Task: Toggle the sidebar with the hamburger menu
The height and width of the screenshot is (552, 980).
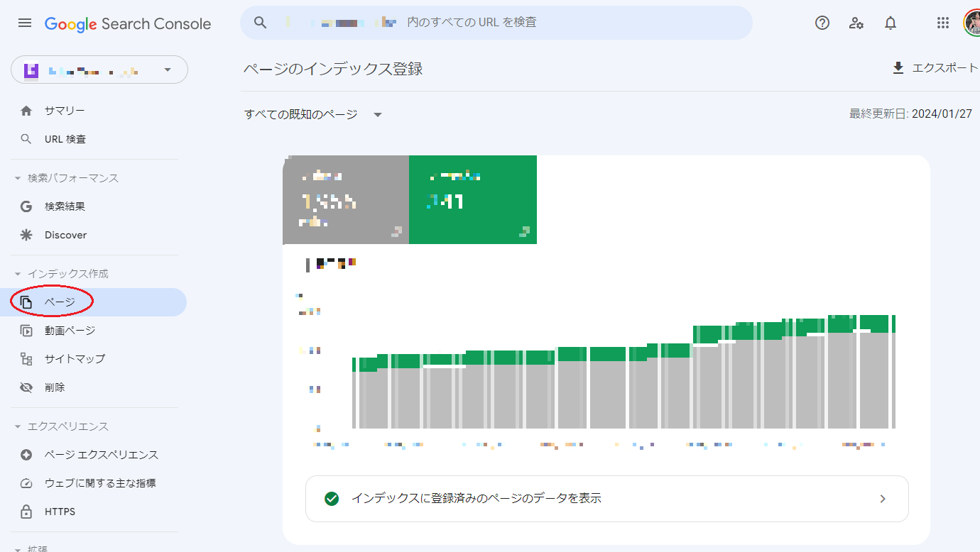Action: (x=25, y=22)
